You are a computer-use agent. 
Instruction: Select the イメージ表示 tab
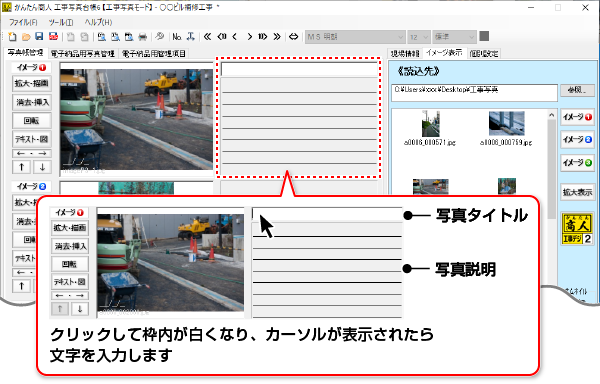[444, 53]
